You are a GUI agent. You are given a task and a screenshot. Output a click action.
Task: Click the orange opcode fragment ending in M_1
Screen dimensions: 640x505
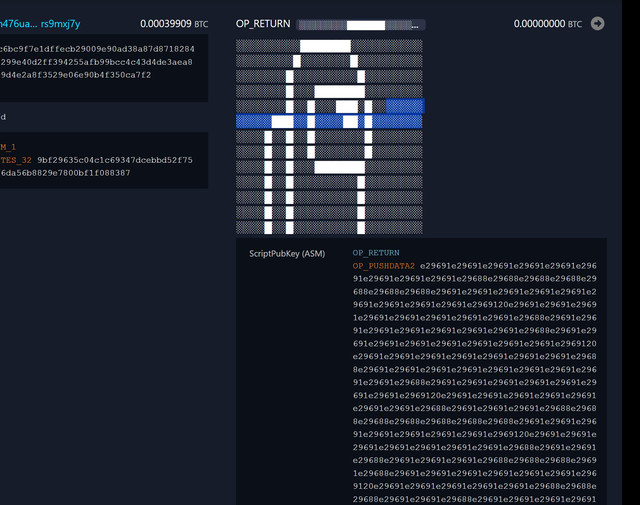click(x=8, y=147)
